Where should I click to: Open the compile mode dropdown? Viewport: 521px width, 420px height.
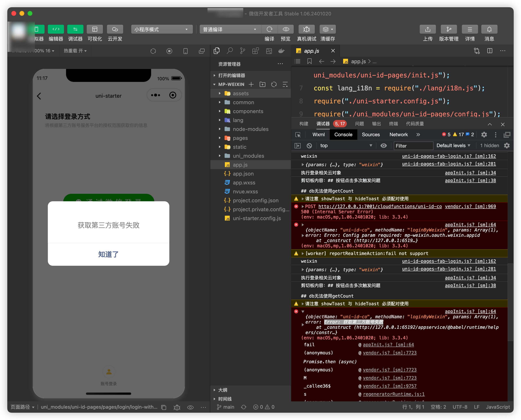(x=230, y=29)
